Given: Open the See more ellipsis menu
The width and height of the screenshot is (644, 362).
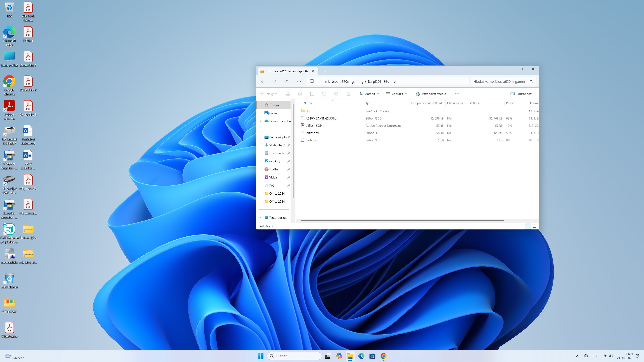Looking at the screenshot, I should 457,94.
